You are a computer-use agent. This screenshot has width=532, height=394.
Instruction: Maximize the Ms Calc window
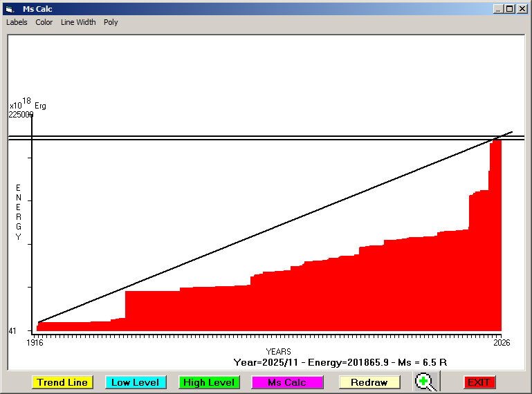click(x=510, y=9)
